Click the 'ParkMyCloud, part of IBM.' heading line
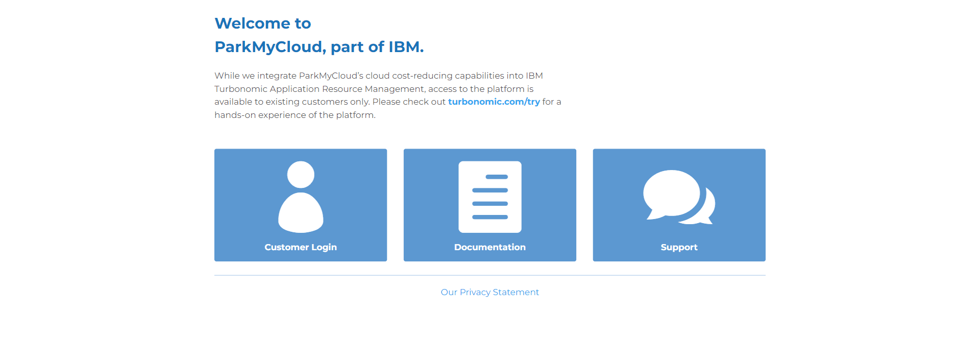The height and width of the screenshot is (337, 980). [319, 47]
